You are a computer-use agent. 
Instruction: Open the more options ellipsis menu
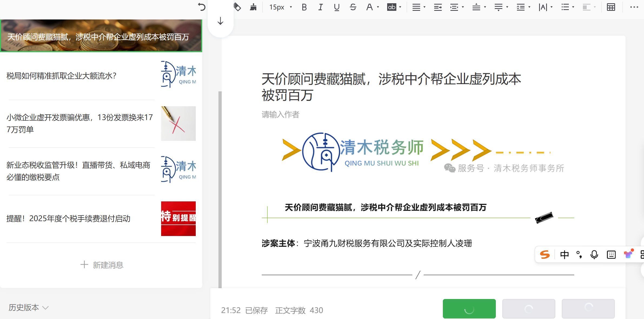[634, 7]
